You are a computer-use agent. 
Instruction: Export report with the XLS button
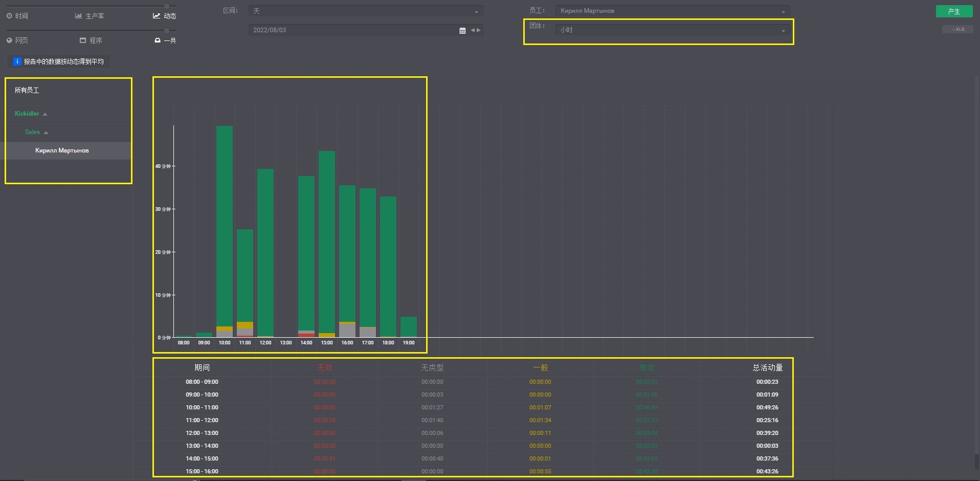tap(957, 29)
